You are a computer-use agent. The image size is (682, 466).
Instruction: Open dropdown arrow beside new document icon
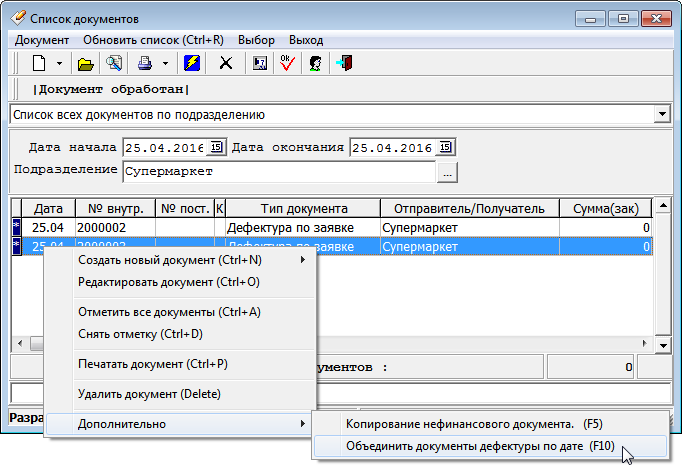(60, 64)
